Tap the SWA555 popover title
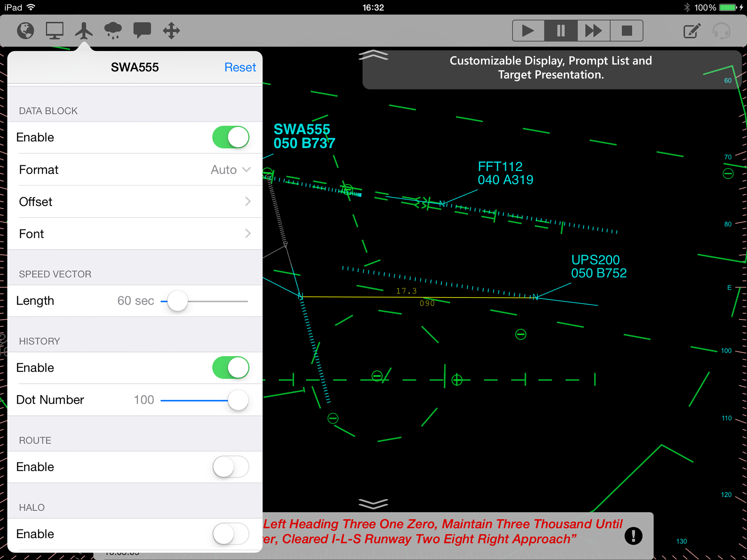The width and height of the screenshot is (747, 560). click(x=135, y=67)
